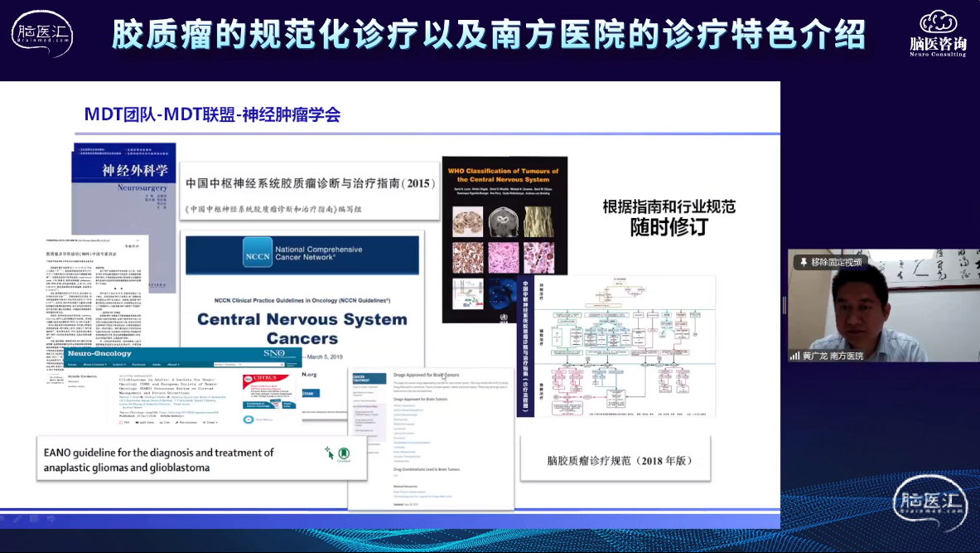Click the 中国中枢神经系统胶质瘤诊断与治疗指南(2015) title
Screen dimensions: 980x553
pyautogui.click(x=310, y=183)
